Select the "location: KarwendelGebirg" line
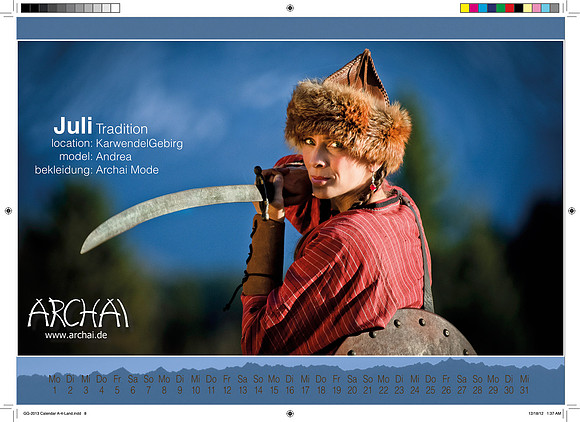The image size is (580, 422). pyautogui.click(x=117, y=144)
